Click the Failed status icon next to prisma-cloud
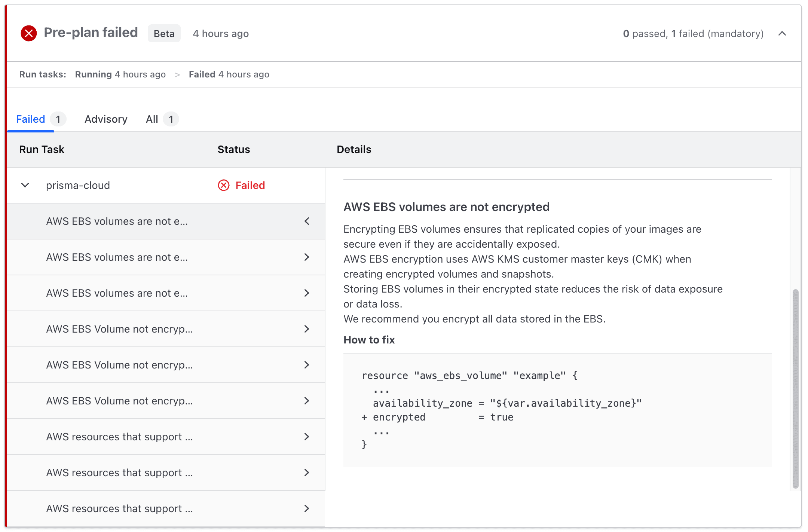 pyautogui.click(x=223, y=185)
